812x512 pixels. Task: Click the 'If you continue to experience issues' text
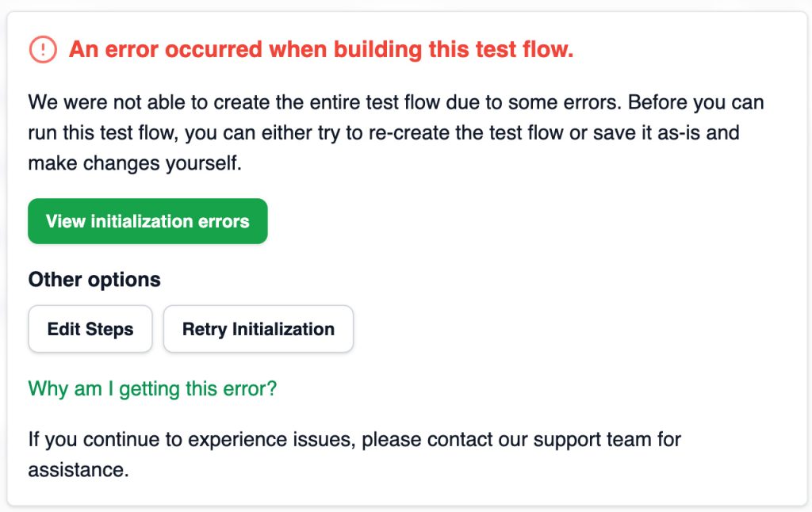[x=354, y=454]
